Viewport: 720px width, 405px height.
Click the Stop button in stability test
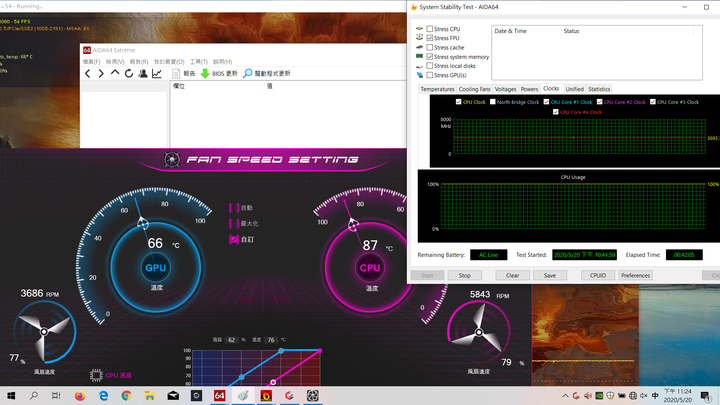(x=465, y=276)
